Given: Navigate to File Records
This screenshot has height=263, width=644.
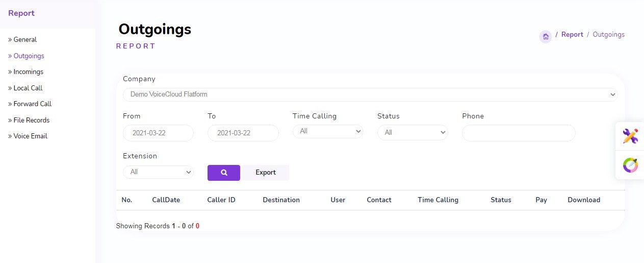Looking at the screenshot, I should pyautogui.click(x=31, y=121).
